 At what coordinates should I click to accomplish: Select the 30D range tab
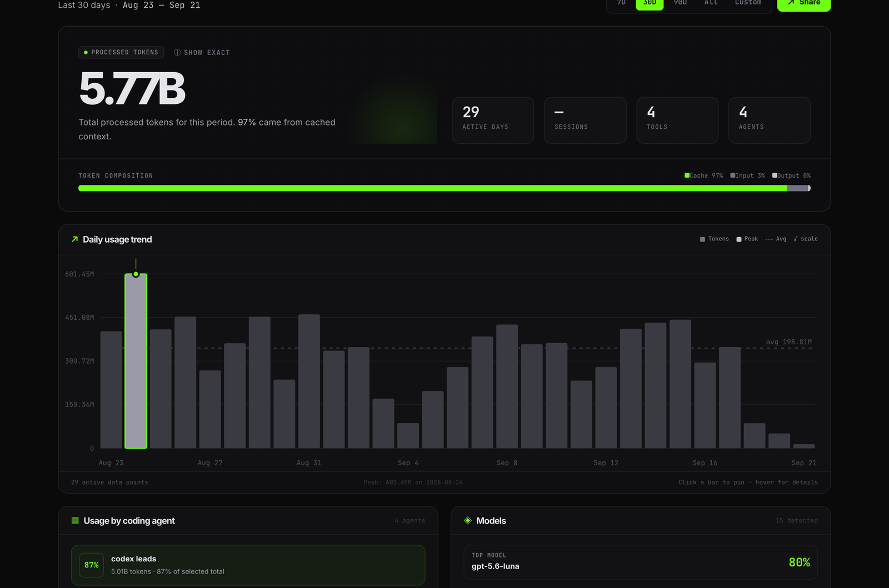650,3
